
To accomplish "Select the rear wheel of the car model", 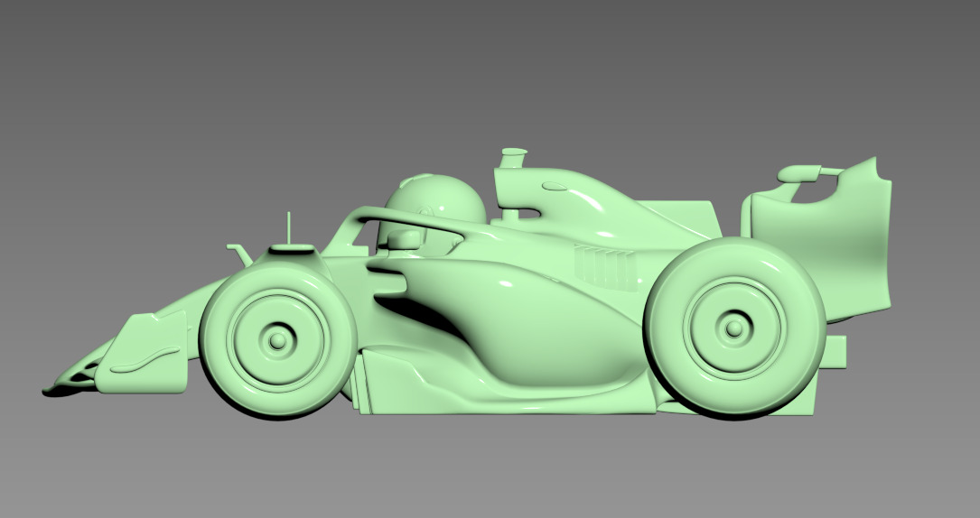I will 734,327.
